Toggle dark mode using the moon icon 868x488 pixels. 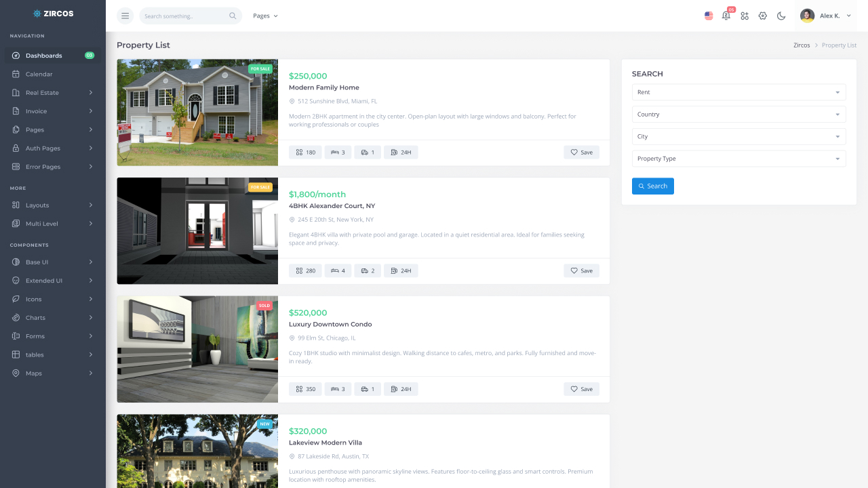coord(781,15)
